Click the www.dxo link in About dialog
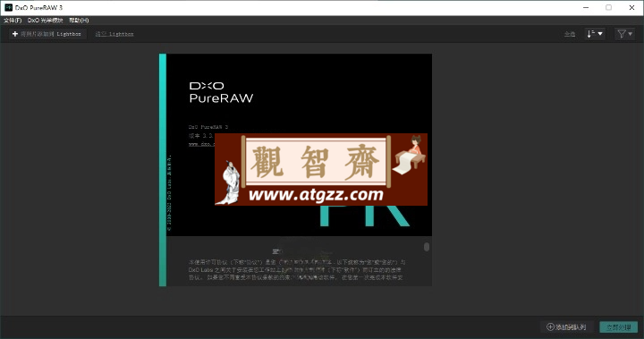 click(201, 144)
